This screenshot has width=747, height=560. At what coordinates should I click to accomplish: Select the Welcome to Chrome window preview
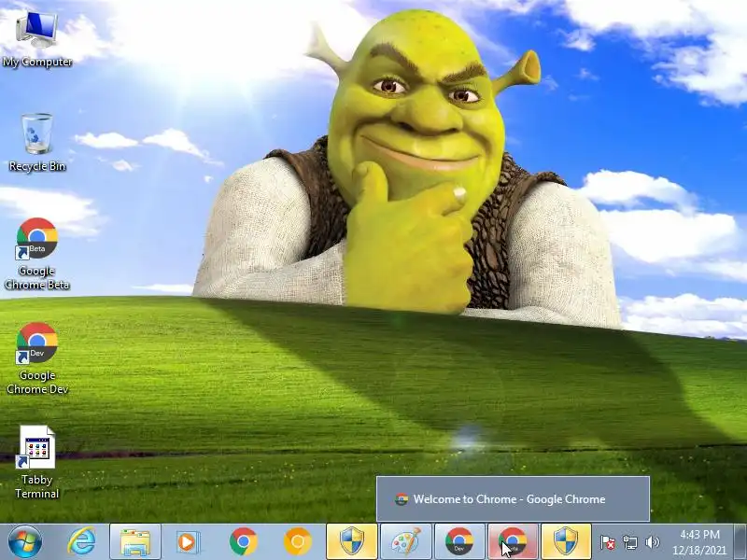point(513,499)
